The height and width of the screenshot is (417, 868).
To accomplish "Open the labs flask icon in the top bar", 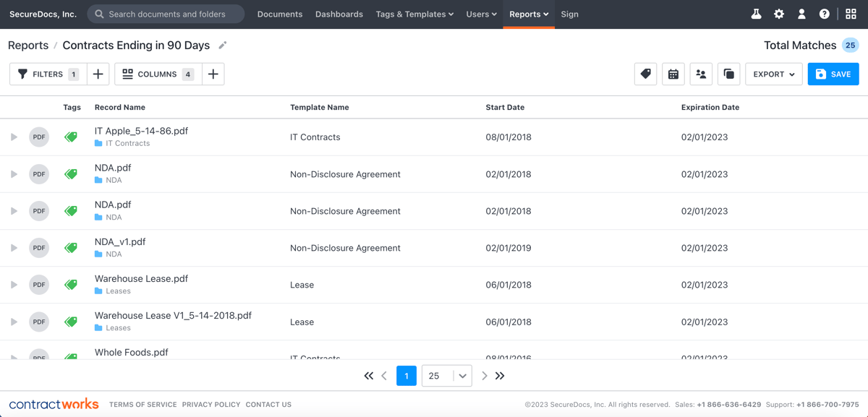I will click(x=755, y=13).
